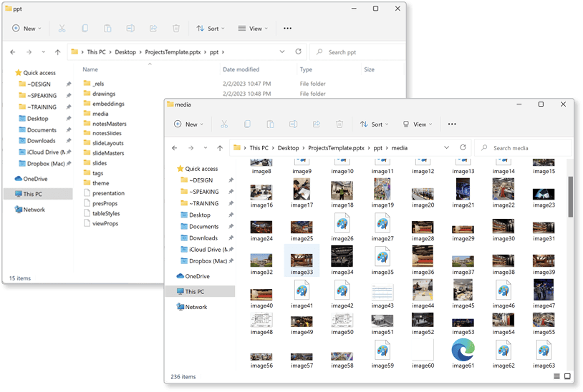
Task: Click the Copy icon in media window toolbar
Action: [x=247, y=124]
